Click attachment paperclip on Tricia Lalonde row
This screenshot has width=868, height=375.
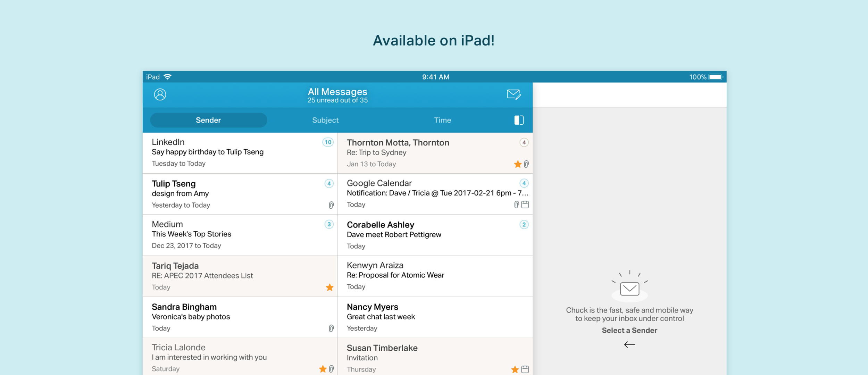[x=331, y=369]
